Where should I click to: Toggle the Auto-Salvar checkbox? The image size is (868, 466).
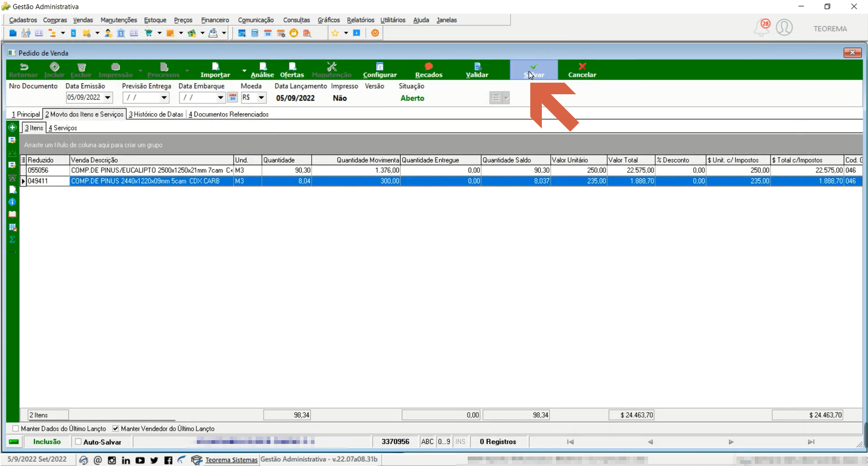tap(78, 442)
